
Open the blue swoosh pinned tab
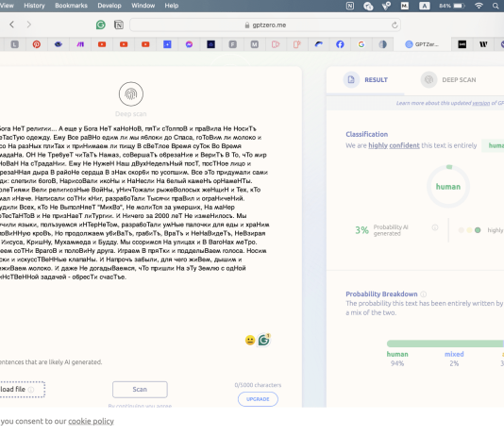318,44
